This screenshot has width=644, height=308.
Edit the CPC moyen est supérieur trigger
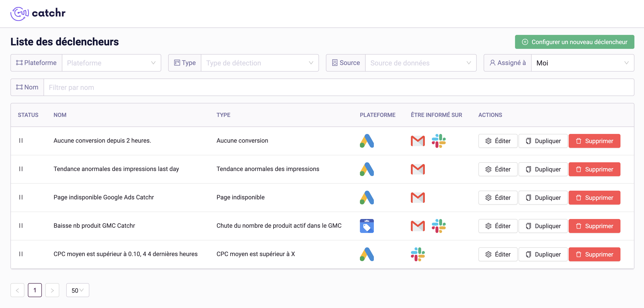(498, 254)
